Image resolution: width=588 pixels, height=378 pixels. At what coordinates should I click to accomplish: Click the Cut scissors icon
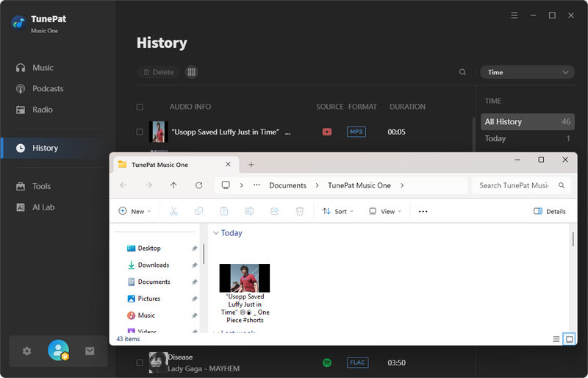173,211
